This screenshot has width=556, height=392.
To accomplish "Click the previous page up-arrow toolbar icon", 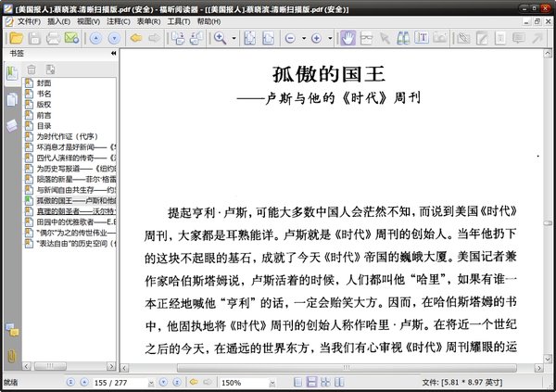I will point(95,38).
